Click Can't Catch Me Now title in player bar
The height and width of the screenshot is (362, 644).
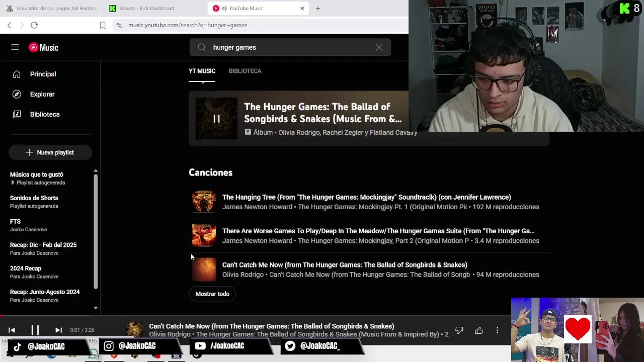[x=272, y=326]
